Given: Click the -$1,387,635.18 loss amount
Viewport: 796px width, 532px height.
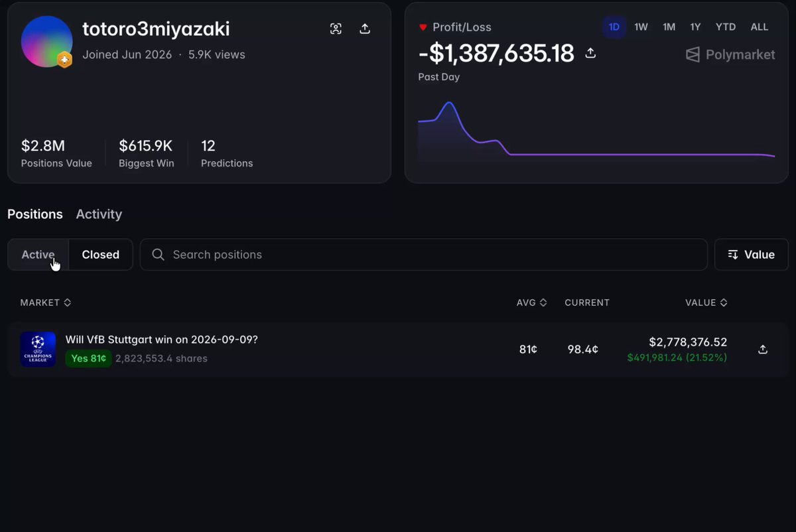Looking at the screenshot, I should (496, 53).
